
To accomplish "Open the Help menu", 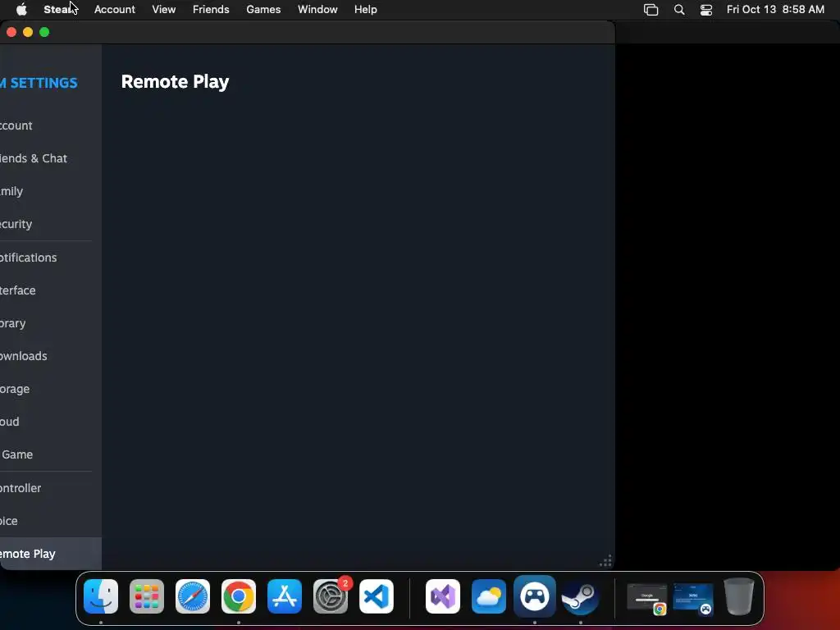I will (366, 9).
